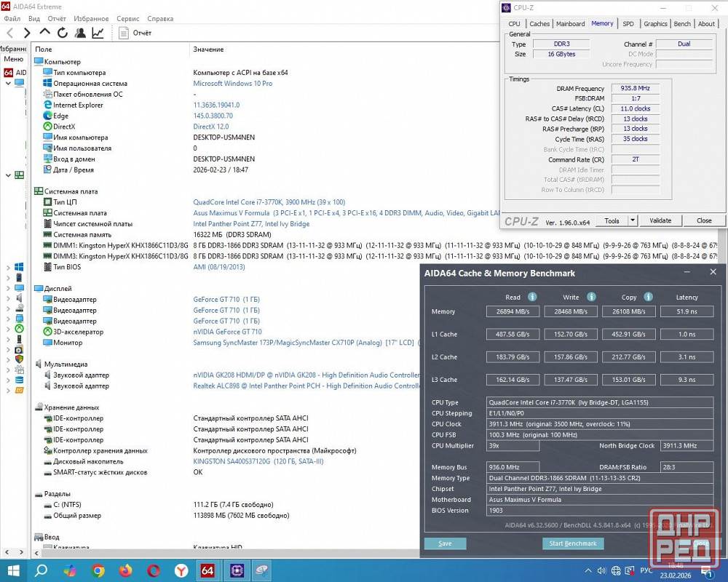Viewport: 728px width, 582px height.
Task: Open Google Chrome from the taskbar
Action: click(98, 570)
